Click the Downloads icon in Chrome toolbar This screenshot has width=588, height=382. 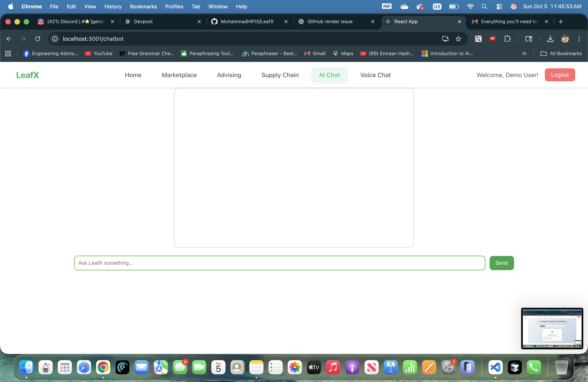click(550, 39)
